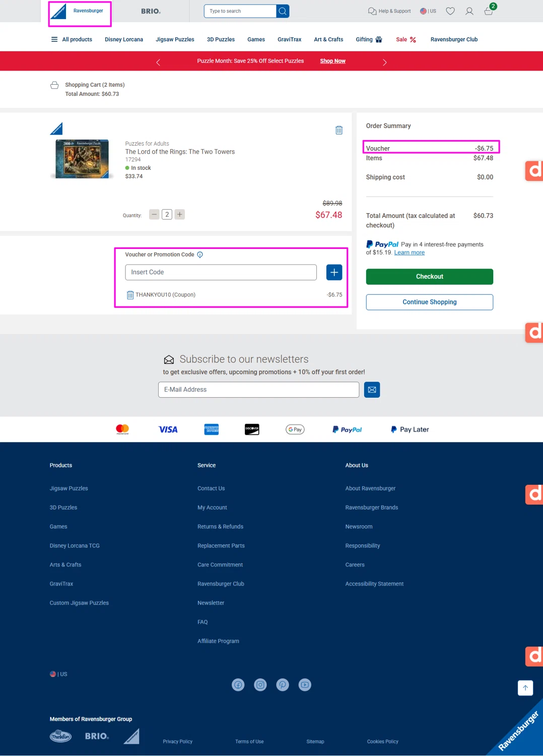This screenshot has width=543, height=756.
Task: Open Sitemap link
Action: point(315,741)
